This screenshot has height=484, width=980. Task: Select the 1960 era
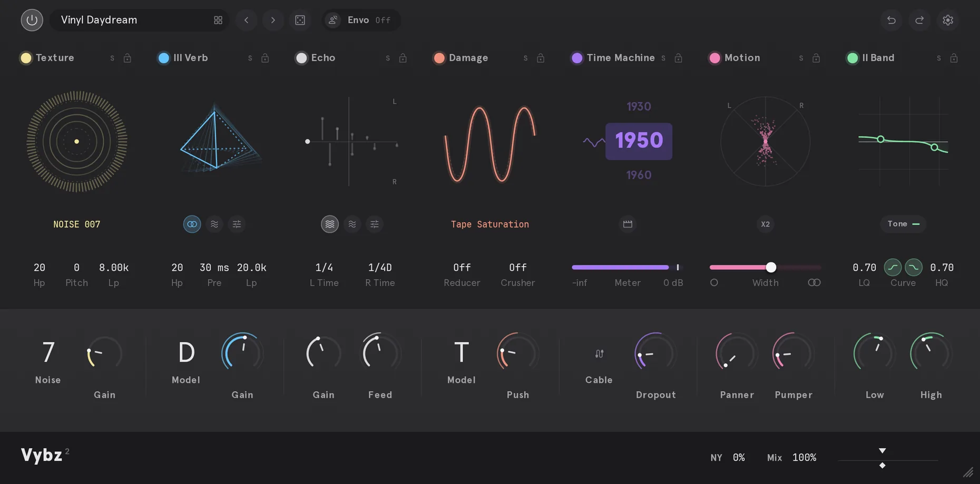pyautogui.click(x=639, y=175)
